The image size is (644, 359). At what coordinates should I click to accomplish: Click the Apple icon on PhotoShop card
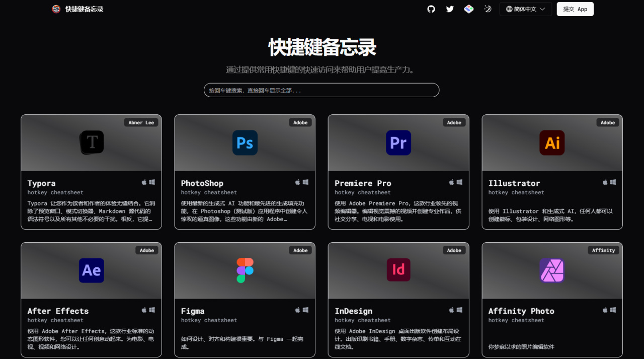click(x=298, y=182)
